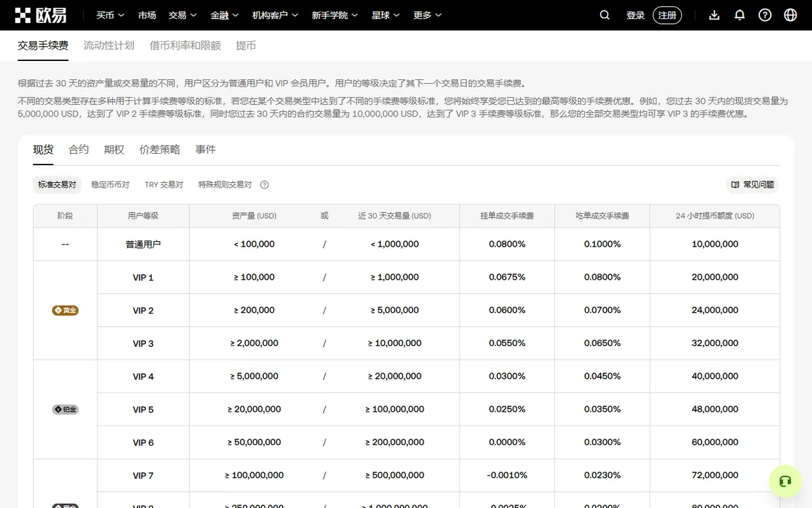
Task: Click the 铂金 tier badge
Action: (x=66, y=409)
